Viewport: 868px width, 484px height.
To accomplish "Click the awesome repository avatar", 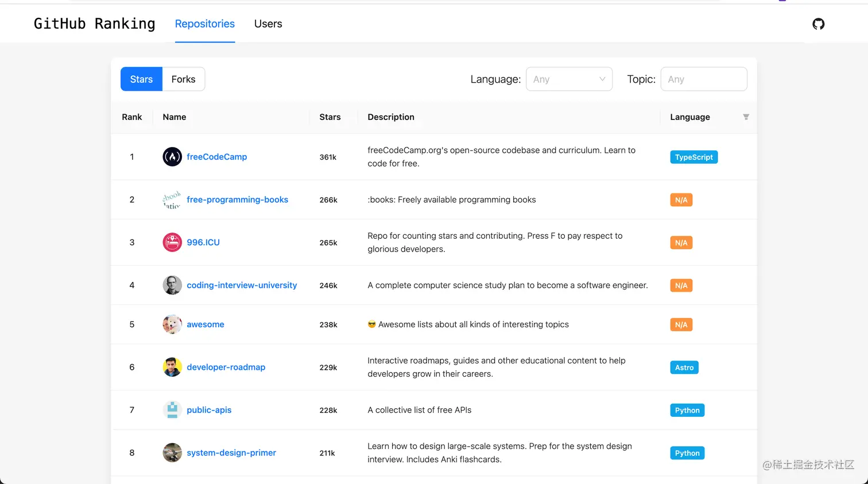I will (x=172, y=324).
